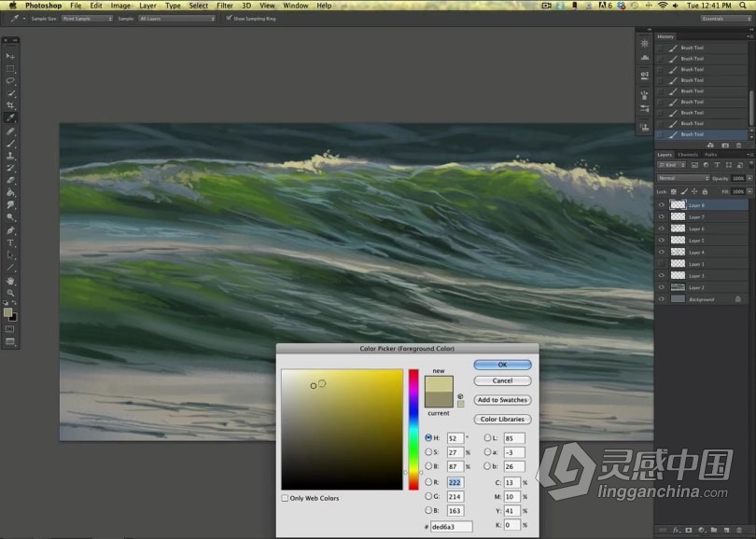Image resolution: width=756 pixels, height=539 pixels.
Task: Click the web-safe color cube warning icon
Action: [x=460, y=396]
